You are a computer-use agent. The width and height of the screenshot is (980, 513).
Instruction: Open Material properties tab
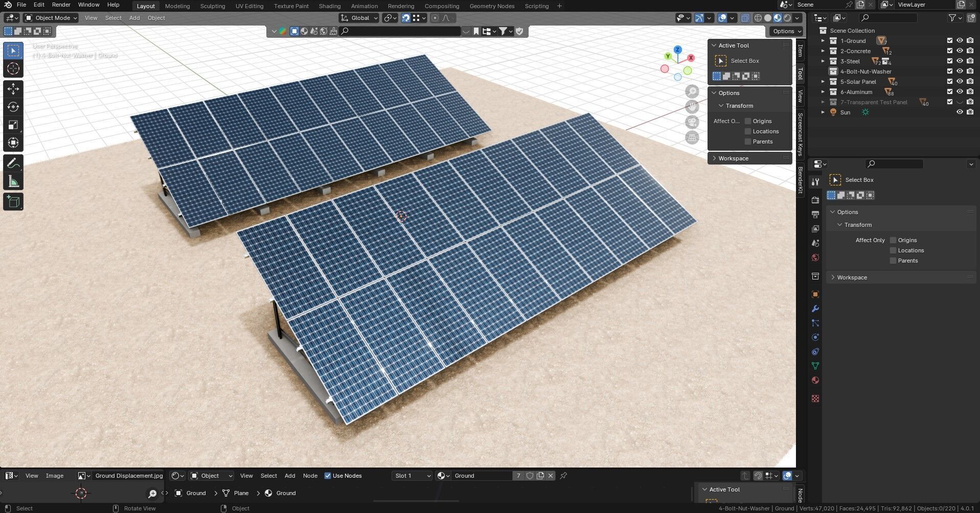[x=815, y=380]
